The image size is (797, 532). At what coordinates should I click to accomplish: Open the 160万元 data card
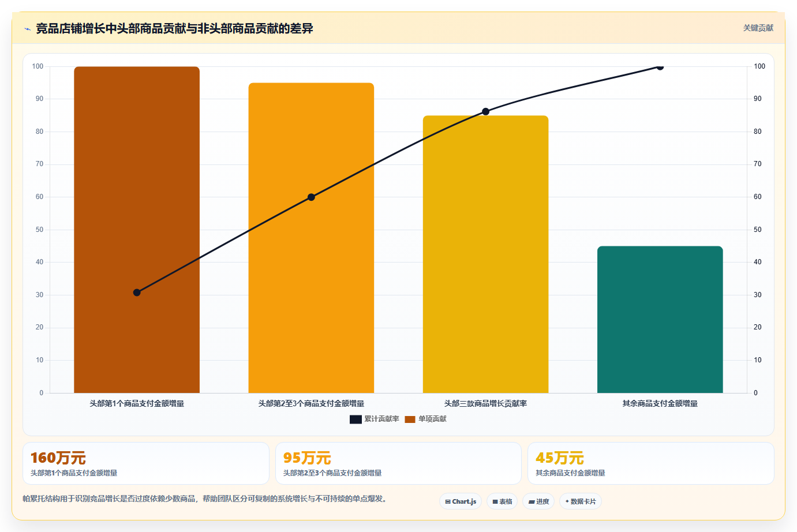point(146,463)
